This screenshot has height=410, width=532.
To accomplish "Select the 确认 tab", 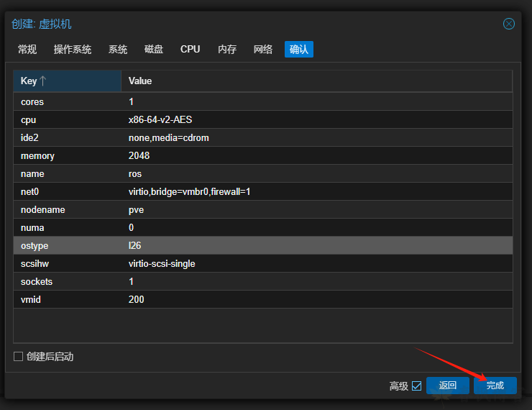I will click(x=299, y=49).
